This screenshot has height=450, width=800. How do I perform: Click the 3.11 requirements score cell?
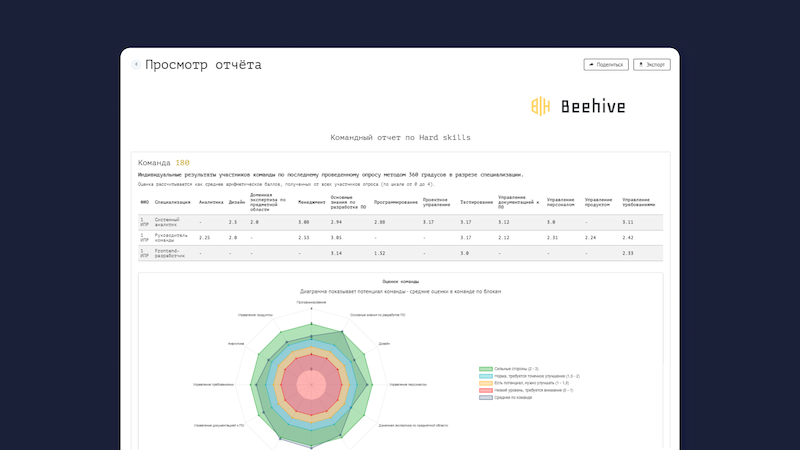pos(628,222)
